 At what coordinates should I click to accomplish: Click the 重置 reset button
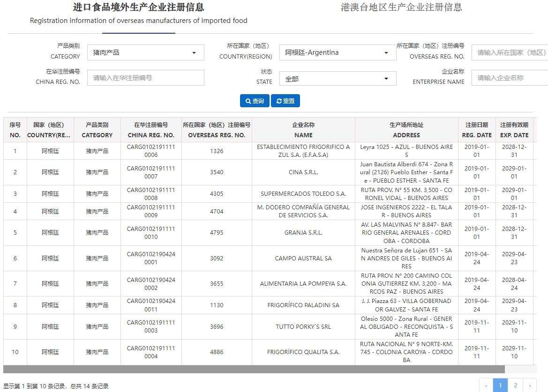[x=285, y=101]
